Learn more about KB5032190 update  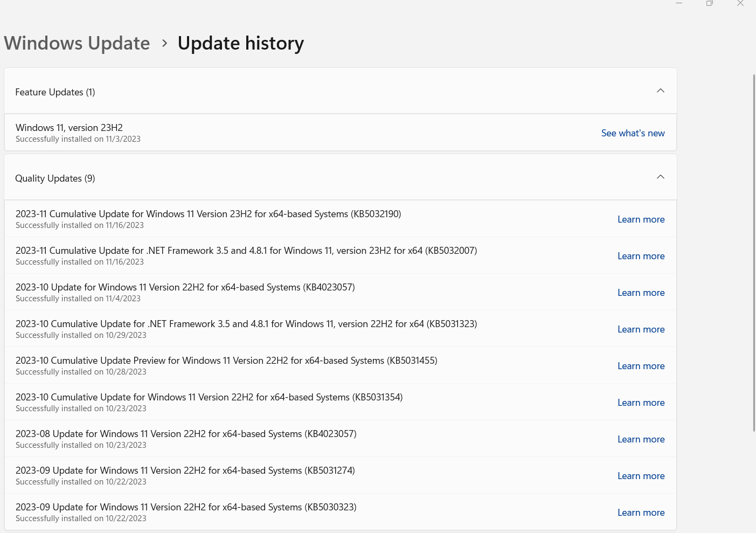coord(641,219)
